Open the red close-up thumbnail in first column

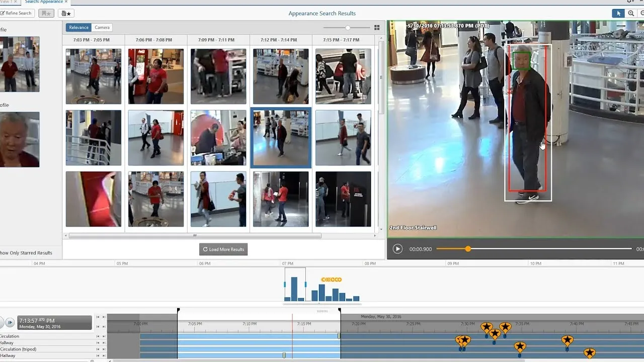coord(94,199)
